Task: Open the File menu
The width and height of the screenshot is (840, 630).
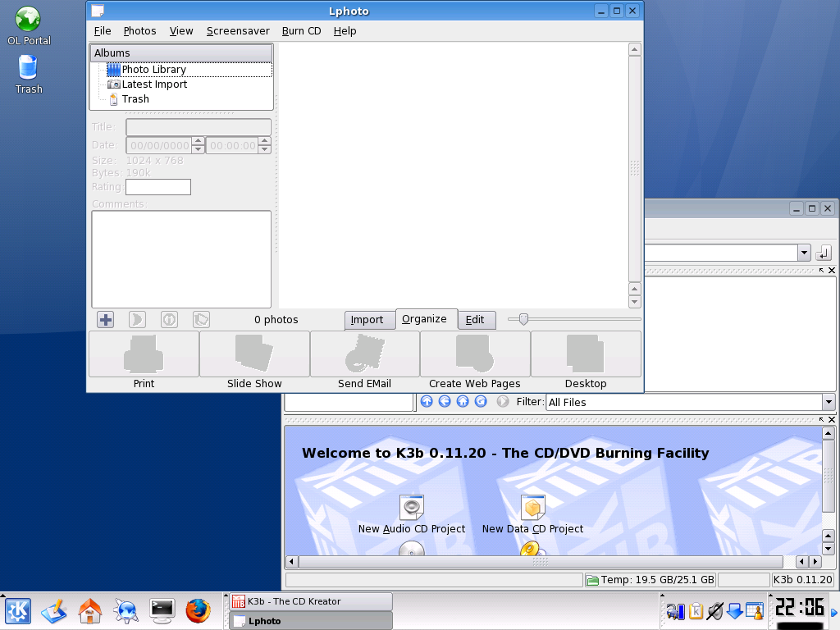Action: [x=103, y=31]
